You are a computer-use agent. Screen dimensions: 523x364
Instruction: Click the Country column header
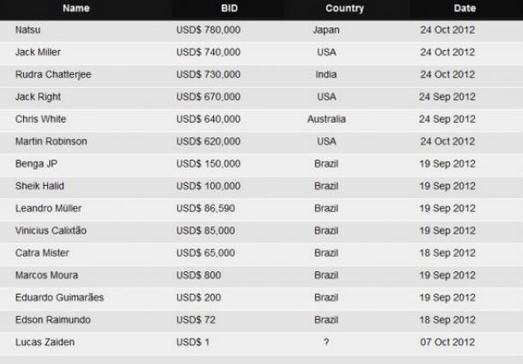click(345, 8)
